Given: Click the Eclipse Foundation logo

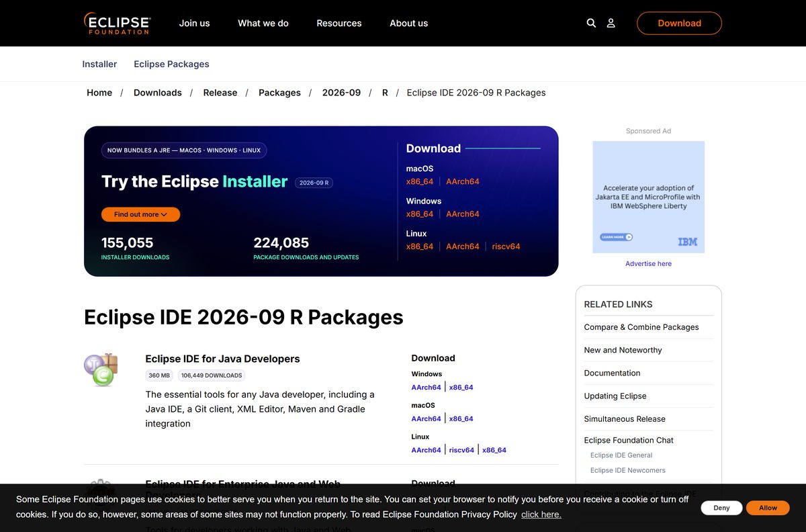Looking at the screenshot, I should tap(117, 23).
